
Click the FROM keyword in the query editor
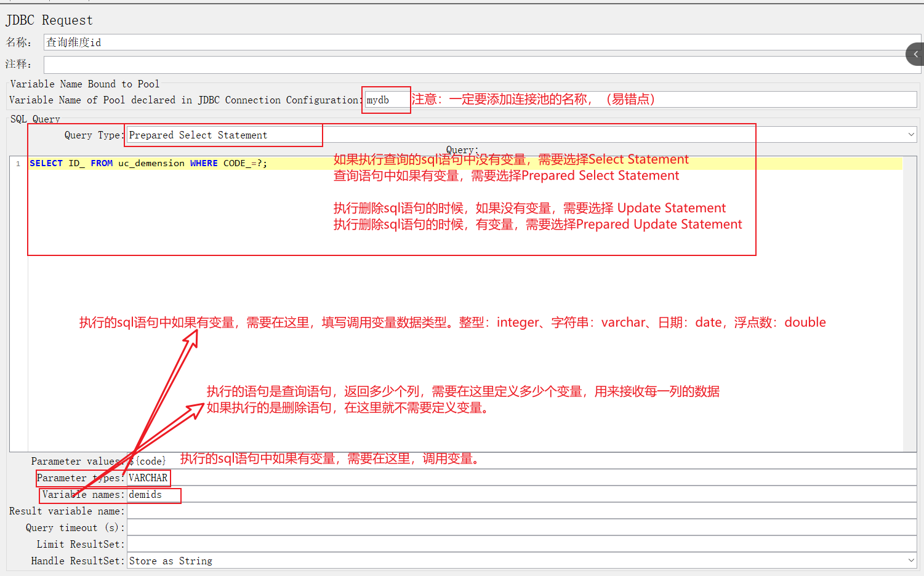pyautogui.click(x=102, y=163)
